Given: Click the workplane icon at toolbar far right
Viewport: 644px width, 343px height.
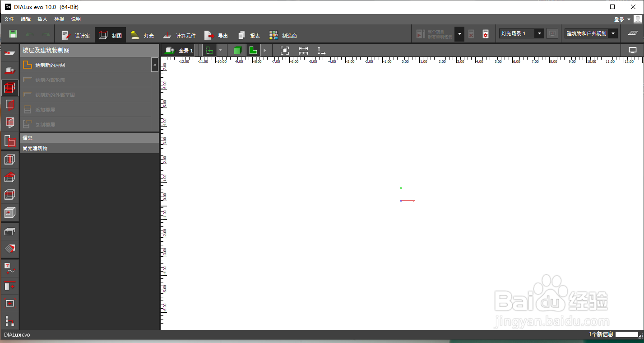Looking at the screenshot, I should 633,33.
